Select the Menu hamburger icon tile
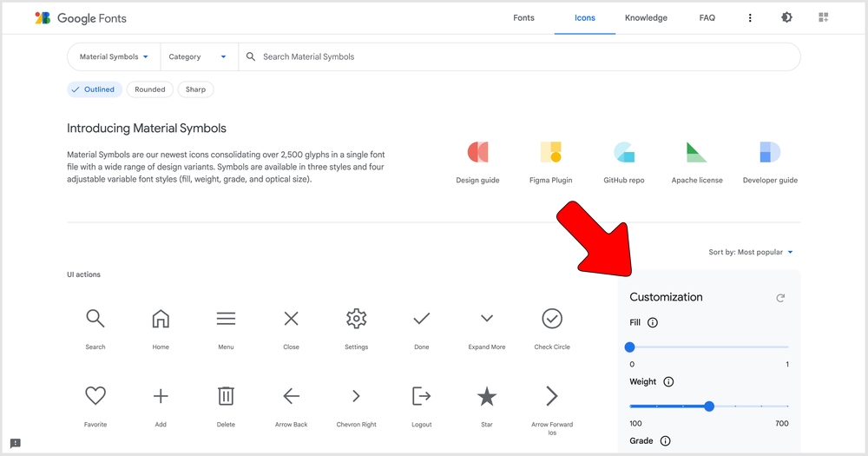868x456 pixels. tap(226, 328)
